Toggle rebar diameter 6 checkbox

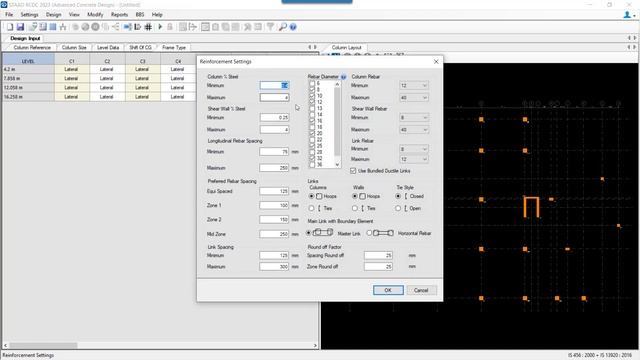point(312,83)
